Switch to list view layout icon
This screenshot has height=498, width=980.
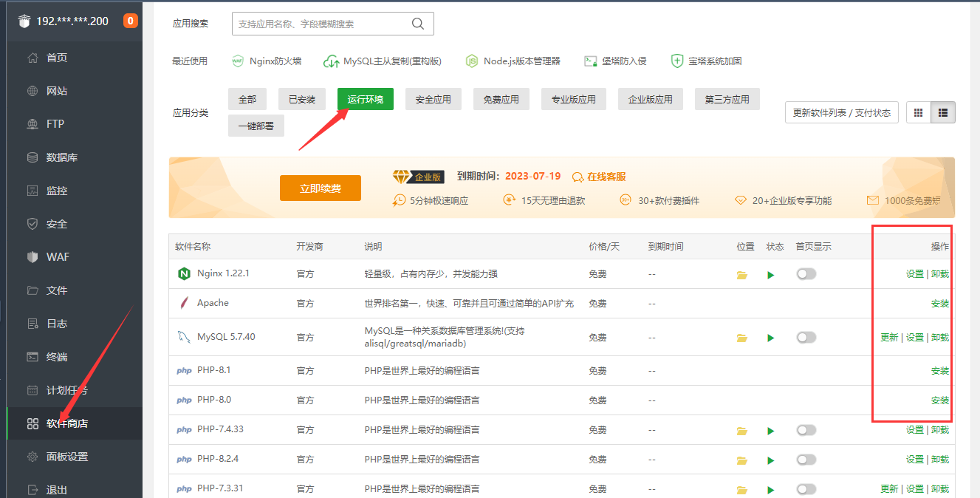coord(943,113)
